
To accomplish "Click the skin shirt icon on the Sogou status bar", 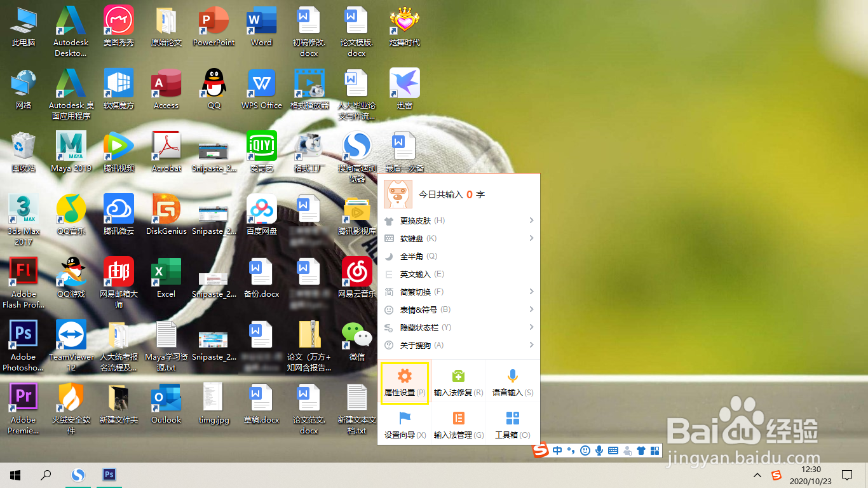I will click(x=641, y=451).
